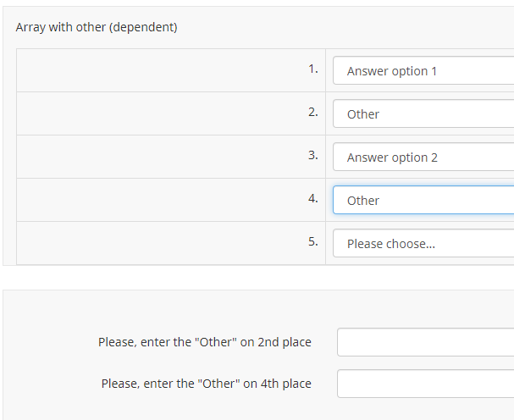Click the row number 2. label
The height and width of the screenshot is (420, 514).
313,112
